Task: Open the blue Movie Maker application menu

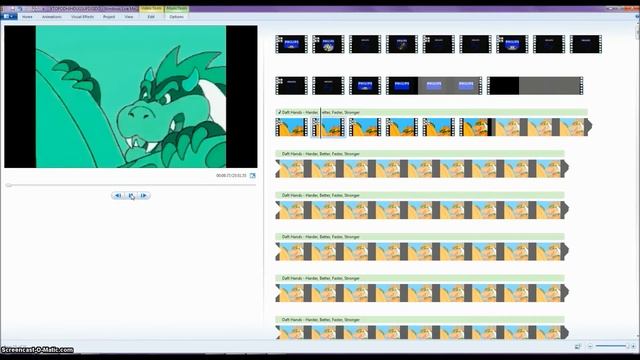Action: point(9,16)
